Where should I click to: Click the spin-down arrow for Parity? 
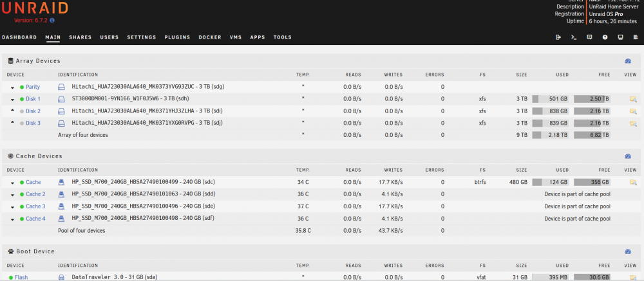pos(12,87)
